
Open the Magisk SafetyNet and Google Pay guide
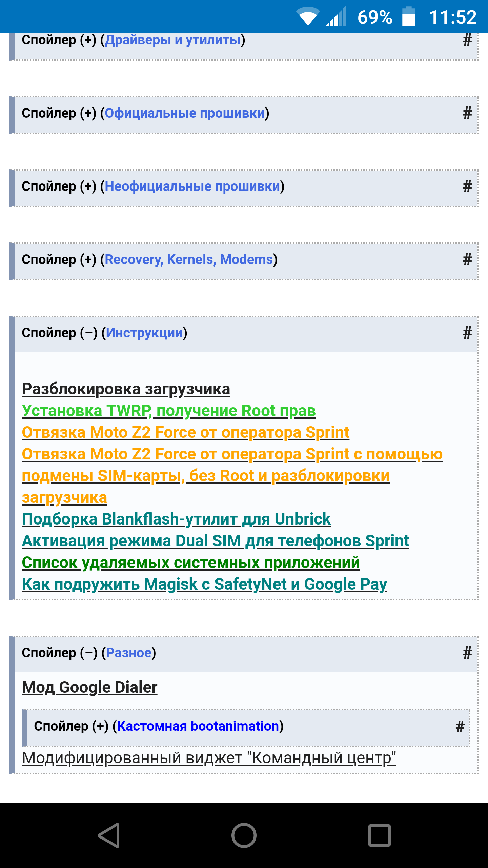[x=204, y=585]
